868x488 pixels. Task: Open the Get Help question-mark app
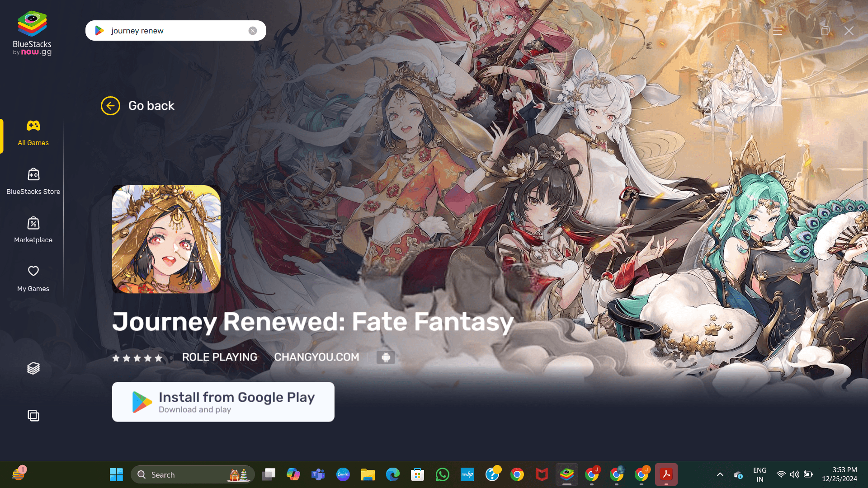click(492, 474)
